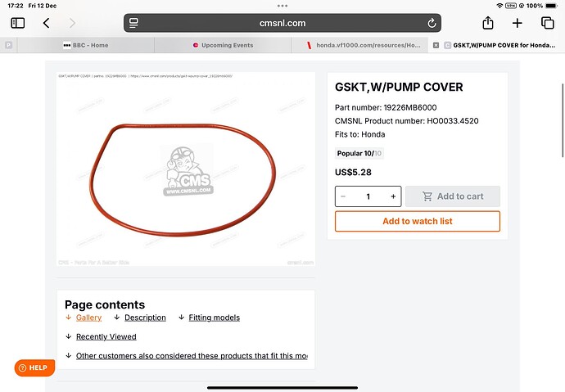Screen dimensions: 565x392
Task: Open the Safari sidebar panel
Action: [18, 23]
